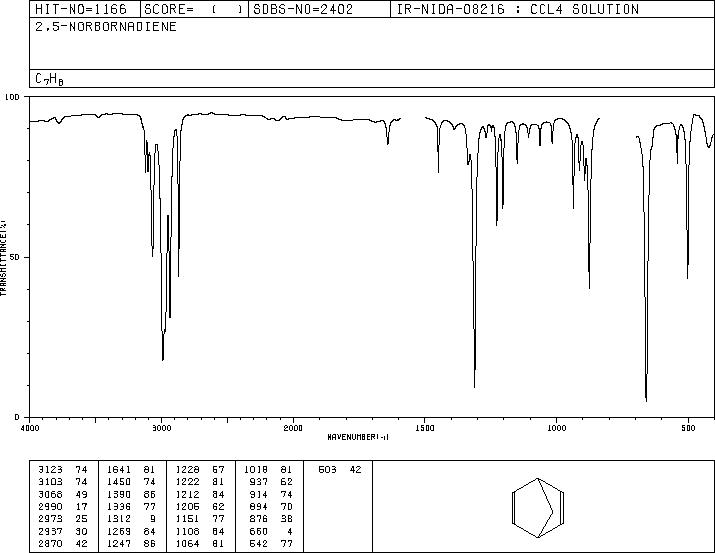Click the SDBS-NO=2402 header field
This screenshot has width=715, height=553.
tap(319, 9)
